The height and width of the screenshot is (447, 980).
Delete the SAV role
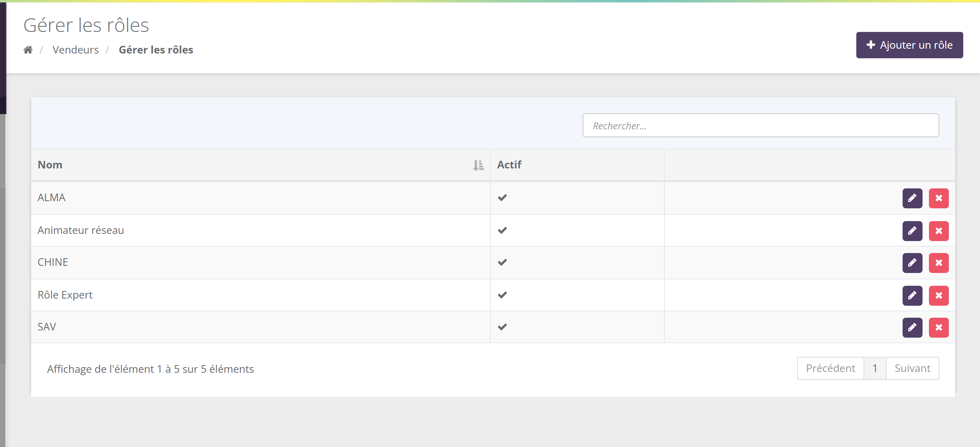tap(939, 328)
